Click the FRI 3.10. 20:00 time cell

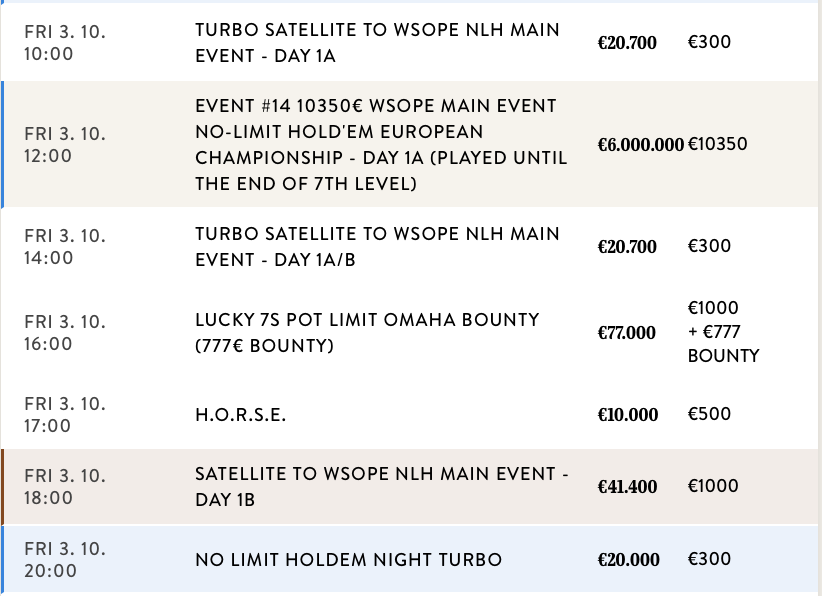point(65,560)
